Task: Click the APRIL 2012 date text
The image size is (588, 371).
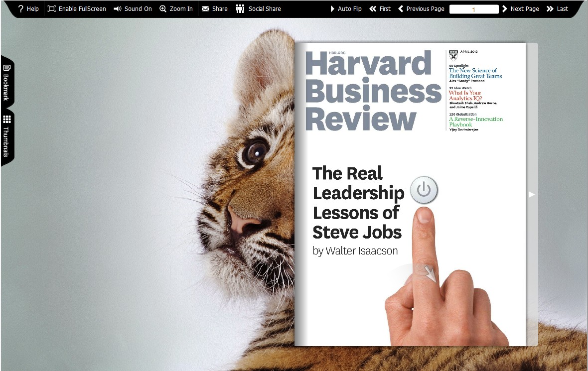Action: pos(469,52)
